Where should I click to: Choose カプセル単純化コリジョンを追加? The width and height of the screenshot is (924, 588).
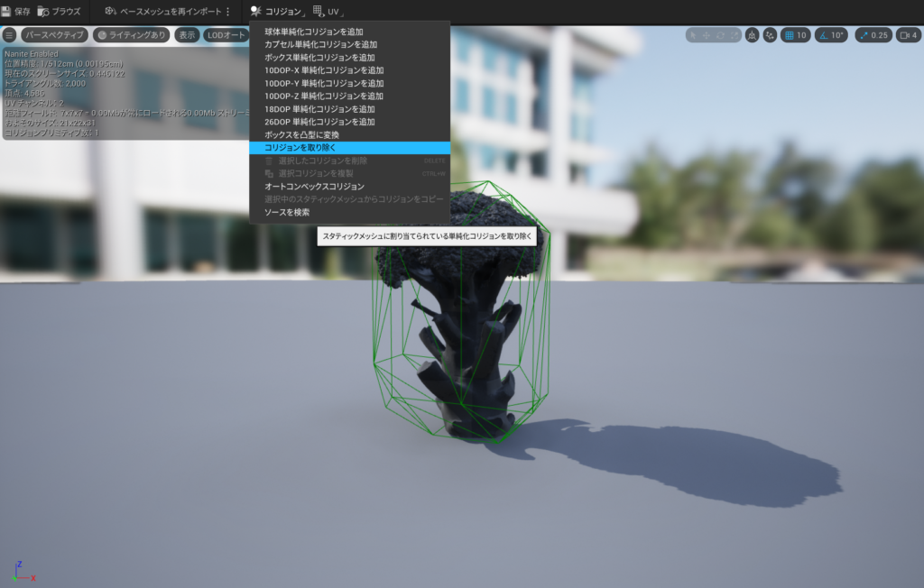[349, 45]
